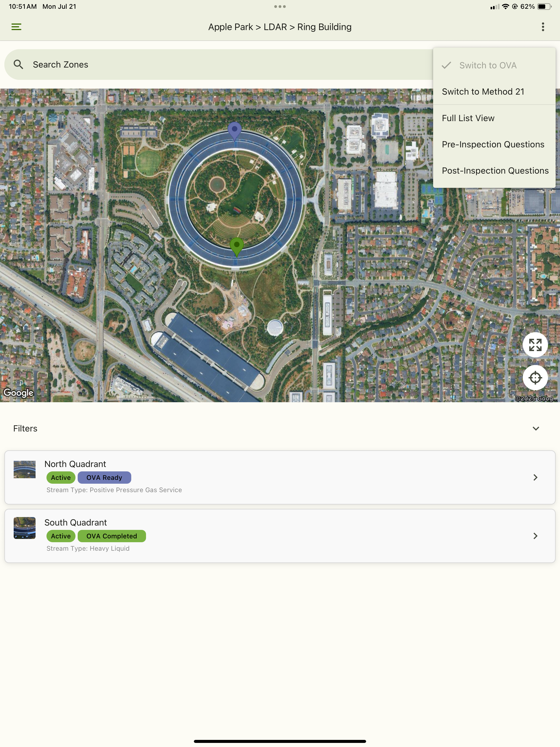Open the three-dot overflow menu
Image resolution: width=560 pixels, height=747 pixels.
[543, 27]
